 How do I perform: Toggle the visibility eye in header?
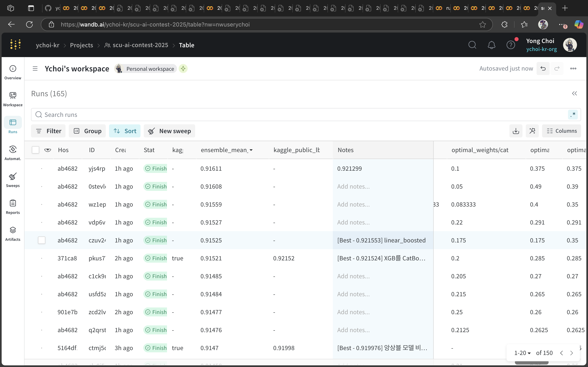coord(48,150)
